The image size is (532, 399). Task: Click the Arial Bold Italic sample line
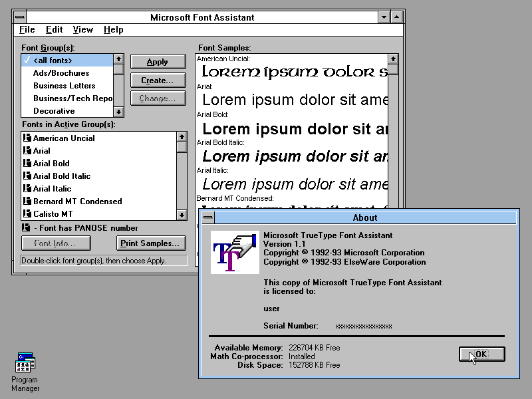[295, 156]
